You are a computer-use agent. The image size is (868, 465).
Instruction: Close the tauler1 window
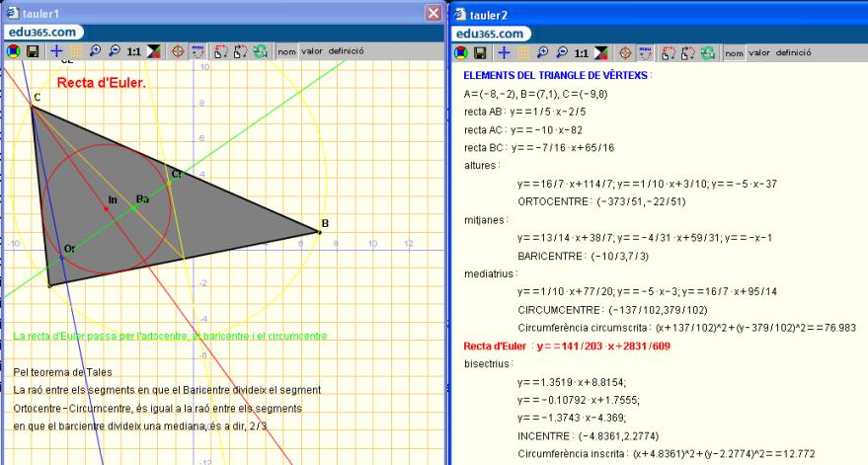click(433, 13)
